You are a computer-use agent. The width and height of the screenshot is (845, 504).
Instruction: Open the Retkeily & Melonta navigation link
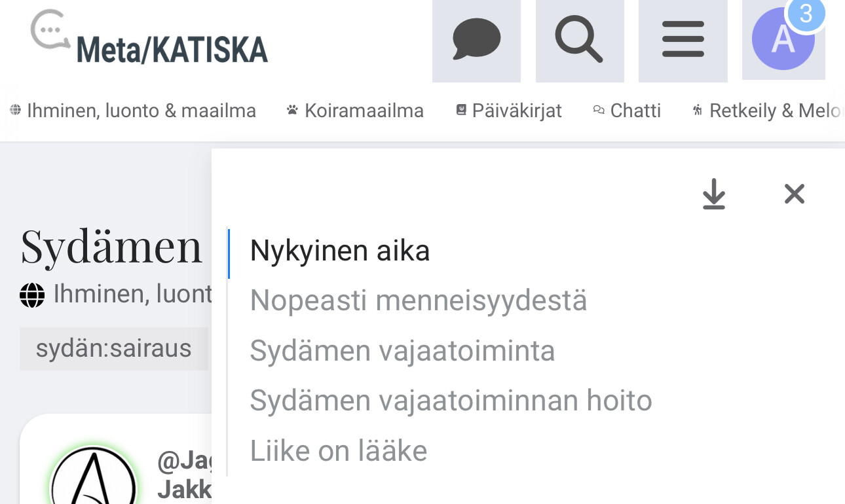point(768,111)
